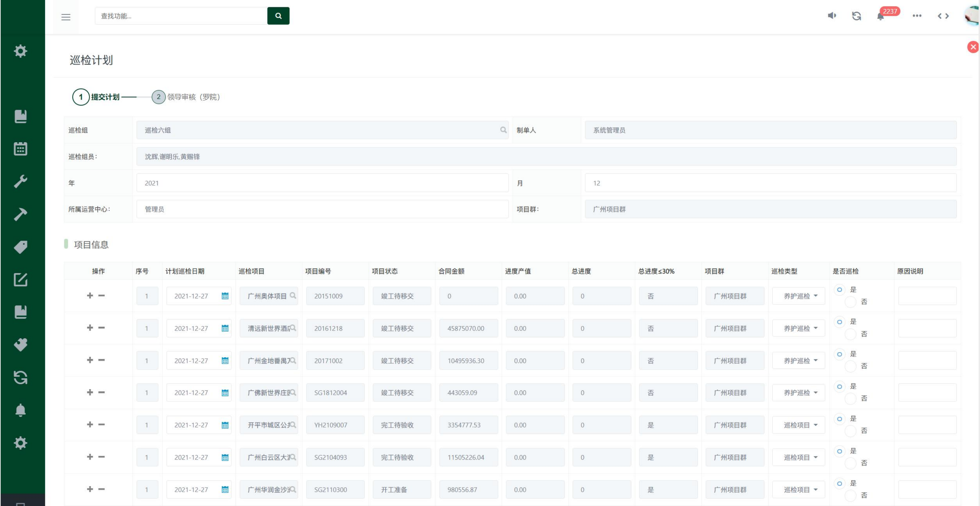Open calendar picker in first table row
The height and width of the screenshot is (506, 980).
tap(225, 296)
